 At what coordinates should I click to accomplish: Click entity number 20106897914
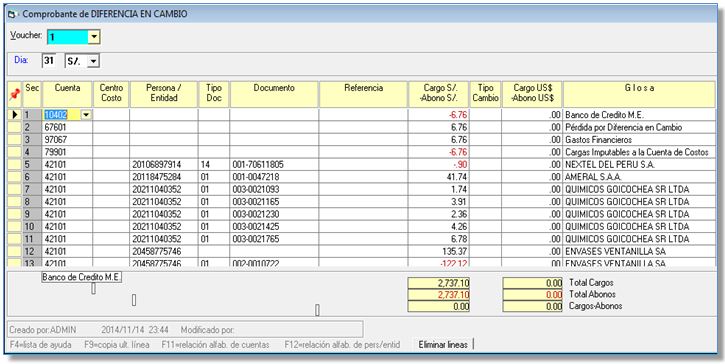[x=164, y=165]
